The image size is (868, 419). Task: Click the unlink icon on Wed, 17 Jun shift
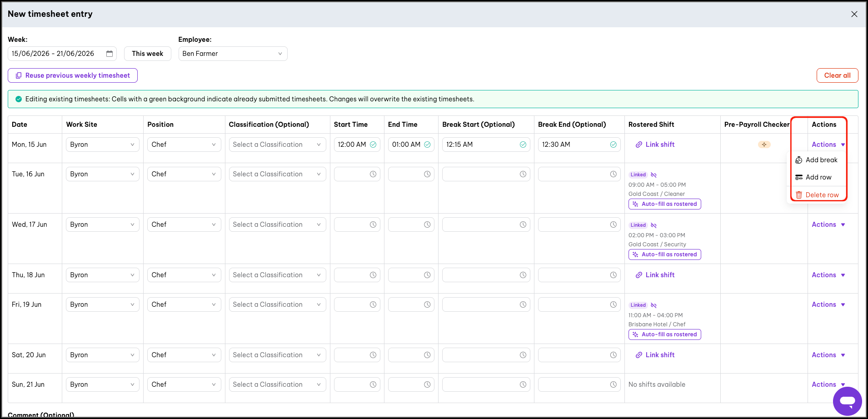click(x=653, y=225)
